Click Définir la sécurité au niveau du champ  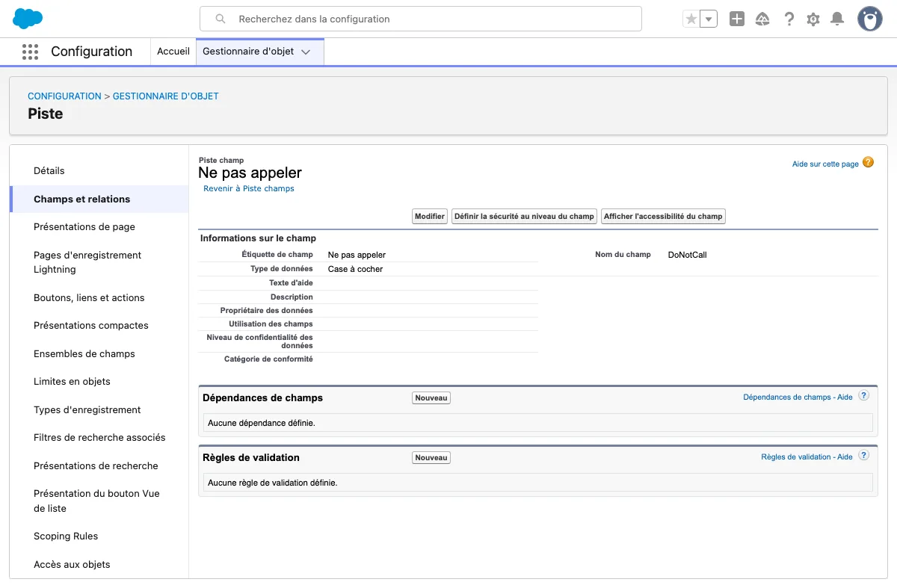point(524,217)
